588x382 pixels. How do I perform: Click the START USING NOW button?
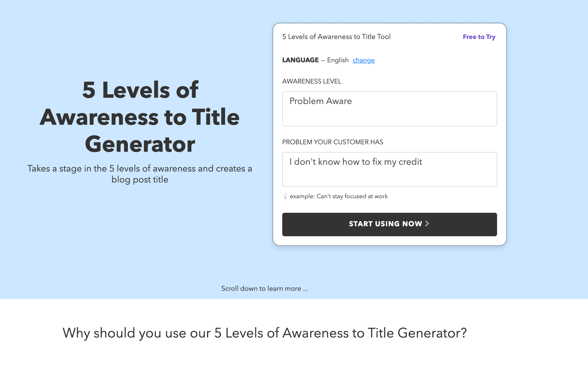click(389, 224)
